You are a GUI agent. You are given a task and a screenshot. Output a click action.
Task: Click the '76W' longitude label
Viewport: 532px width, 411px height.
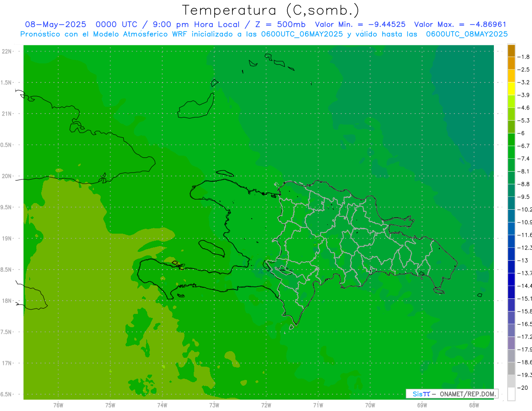58,405
